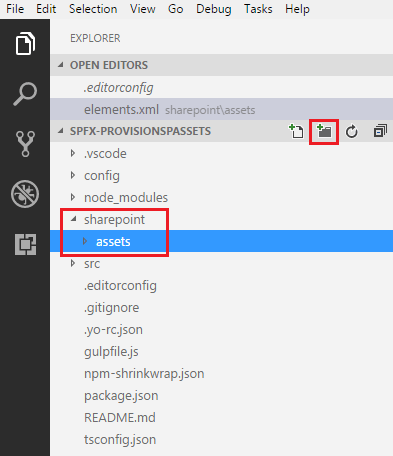Open the Source Control view

click(x=25, y=144)
